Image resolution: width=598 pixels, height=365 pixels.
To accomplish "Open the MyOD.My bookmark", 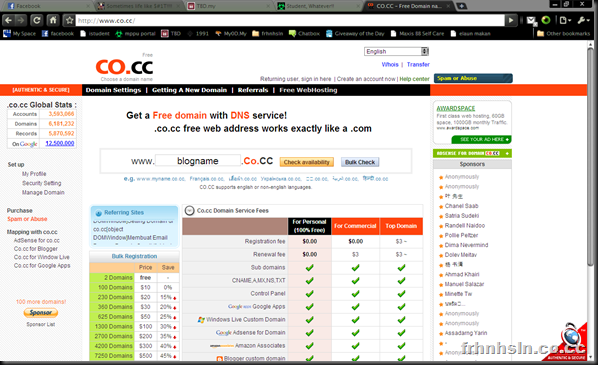I will 231,34.
